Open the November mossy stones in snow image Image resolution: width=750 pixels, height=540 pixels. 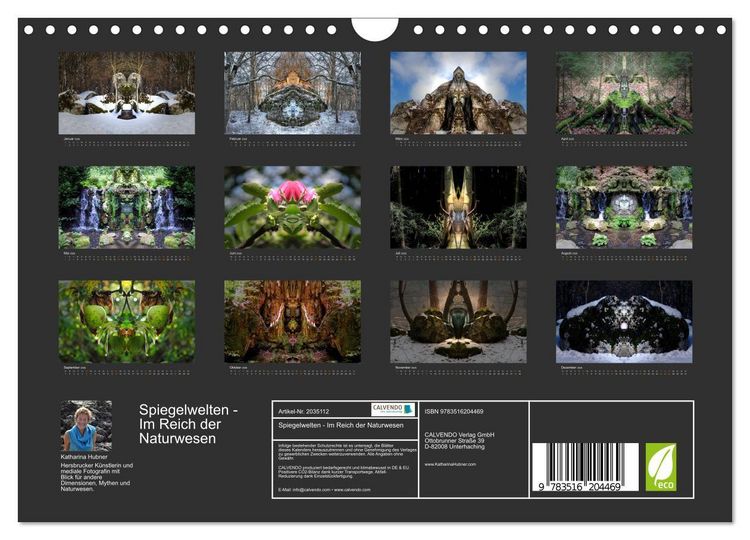pos(458,321)
